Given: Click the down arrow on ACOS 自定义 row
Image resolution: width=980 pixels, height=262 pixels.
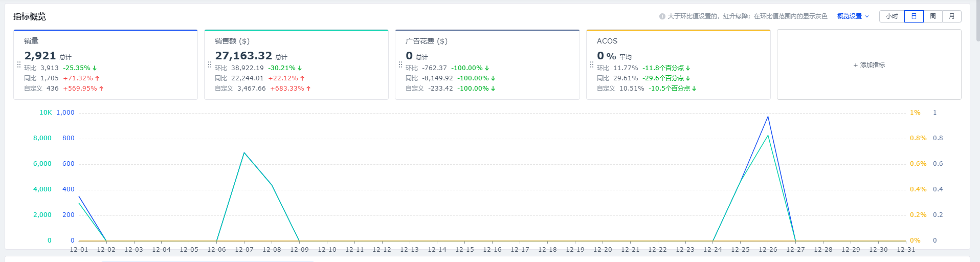Looking at the screenshot, I should point(694,89).
